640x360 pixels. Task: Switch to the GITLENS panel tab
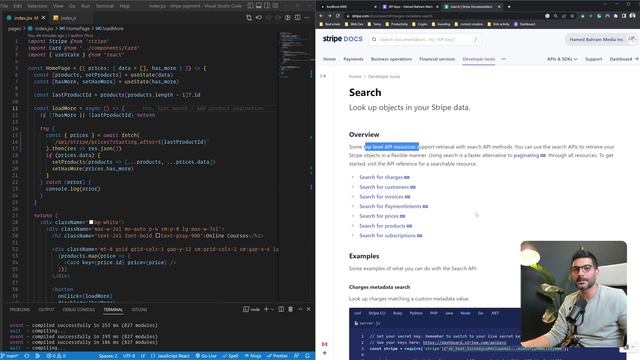click(x=139, y=310)
